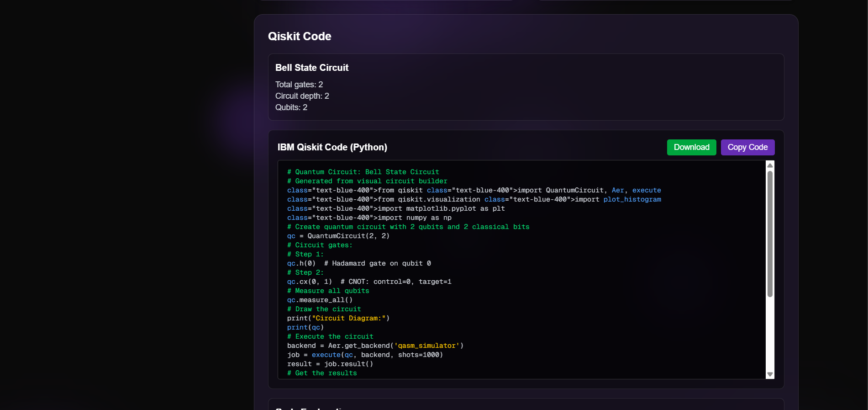Click the '# Step 2:' comment

pos(305,272)
